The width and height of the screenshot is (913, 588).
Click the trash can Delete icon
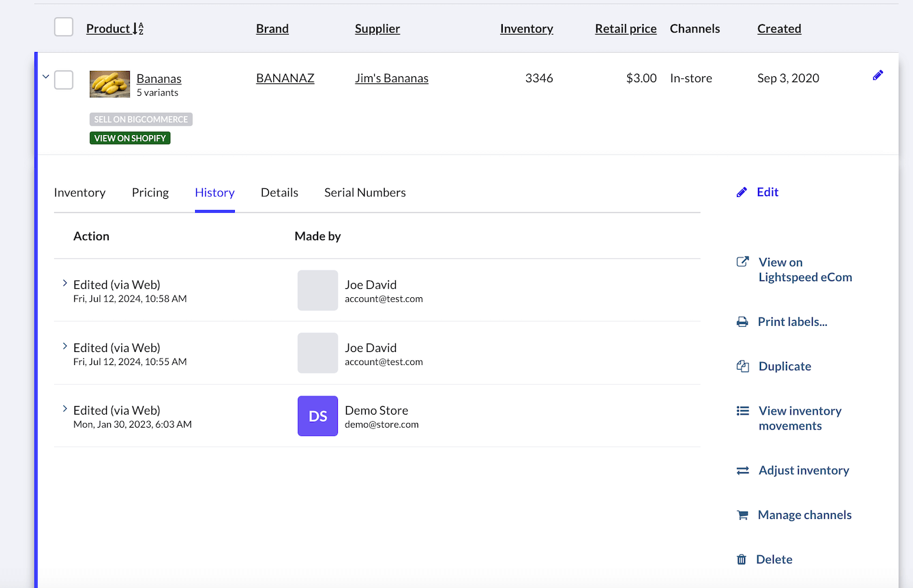pyautogui.click(x=741, y=559)
